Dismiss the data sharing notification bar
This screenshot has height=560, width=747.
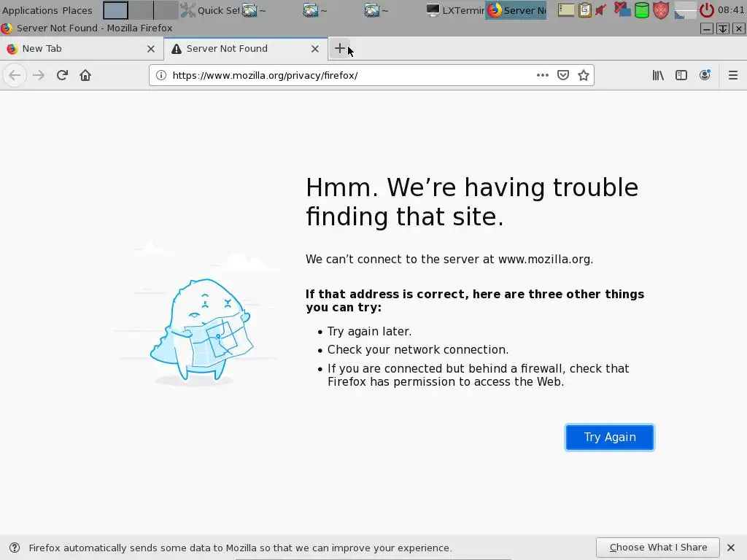point(731,548)
